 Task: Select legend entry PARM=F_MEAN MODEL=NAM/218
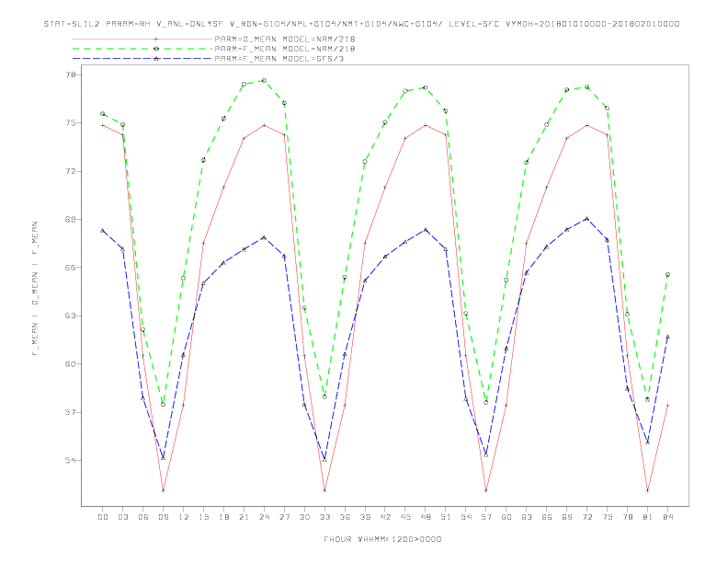(x=285, y=49)
